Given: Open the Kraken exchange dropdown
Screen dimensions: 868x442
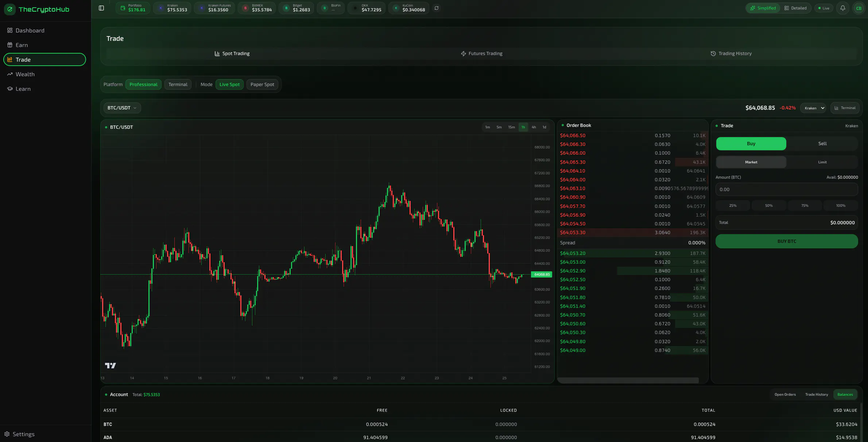Looking at the screenshot, I should (813, 108).
